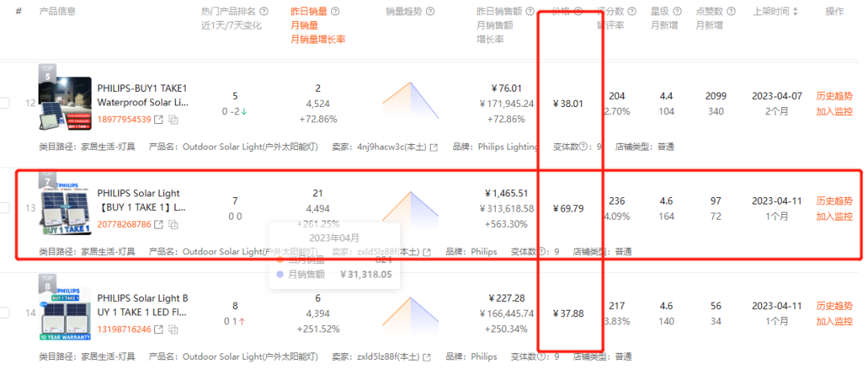This screenshot has height=375, width=868.
Task: Open seller link icon in row 13
Action: 427,252
